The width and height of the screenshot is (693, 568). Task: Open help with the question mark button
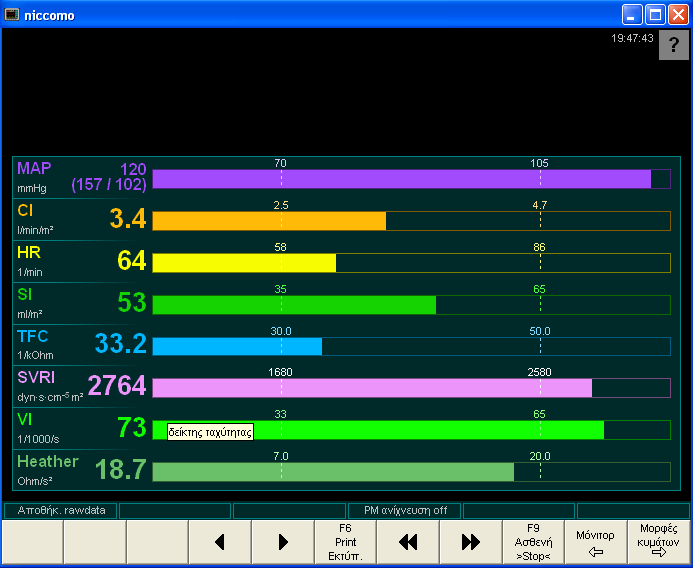[674, 45]
